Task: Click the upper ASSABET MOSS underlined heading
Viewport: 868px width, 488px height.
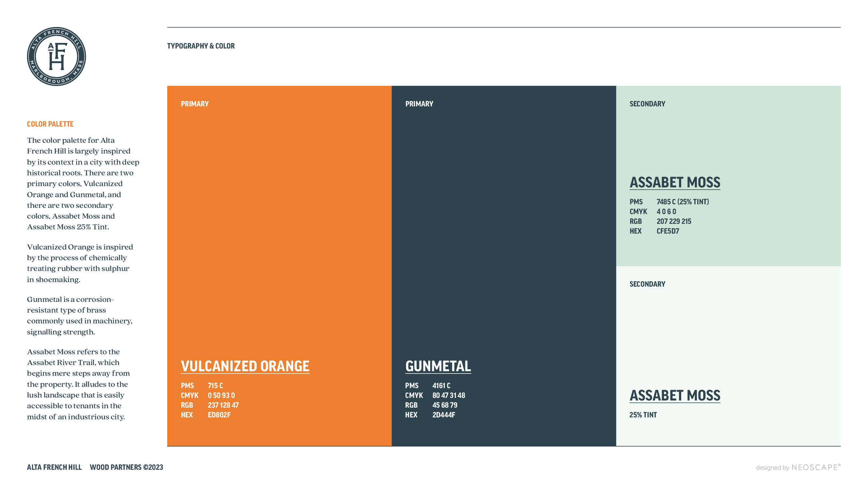Action: coord(675,183)
